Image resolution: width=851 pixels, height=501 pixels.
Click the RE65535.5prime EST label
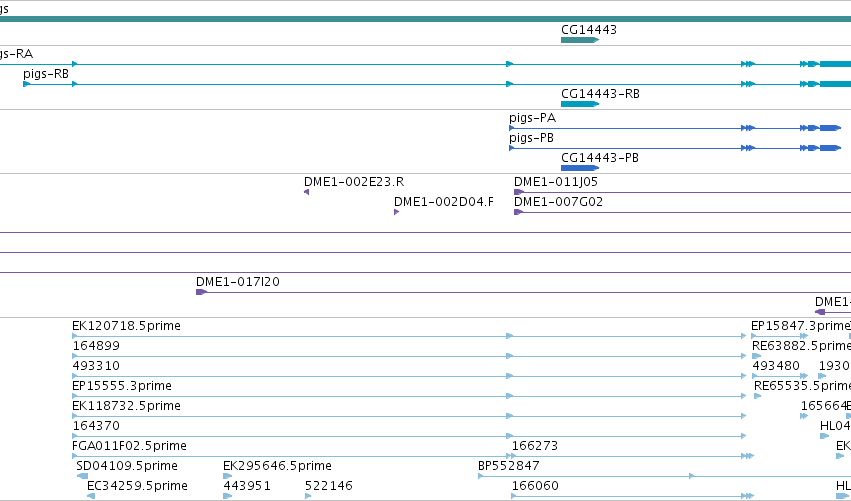coord(803,386)
